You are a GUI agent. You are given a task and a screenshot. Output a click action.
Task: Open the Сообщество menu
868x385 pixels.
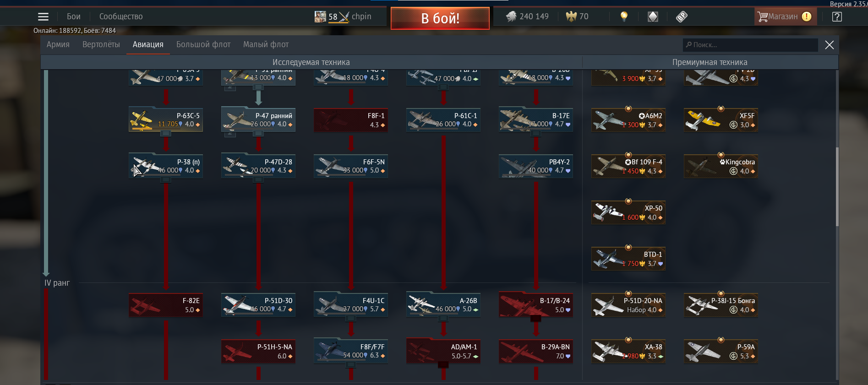tap(121, 16)
